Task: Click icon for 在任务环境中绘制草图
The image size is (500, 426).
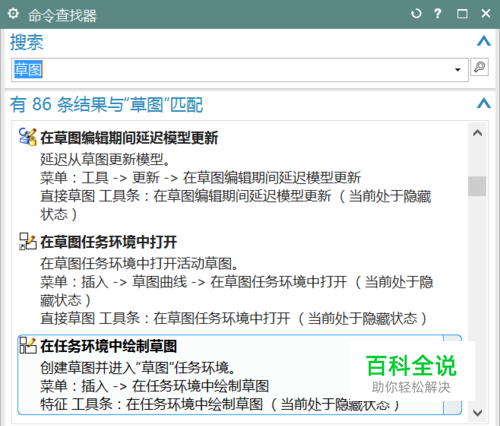Action: [28, 345]
